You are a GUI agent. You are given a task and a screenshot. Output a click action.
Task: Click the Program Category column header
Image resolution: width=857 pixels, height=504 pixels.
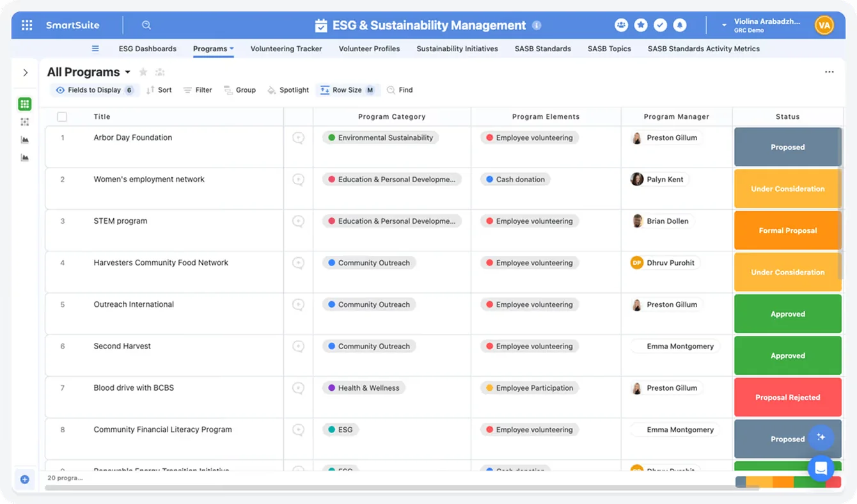click(391, 116)
